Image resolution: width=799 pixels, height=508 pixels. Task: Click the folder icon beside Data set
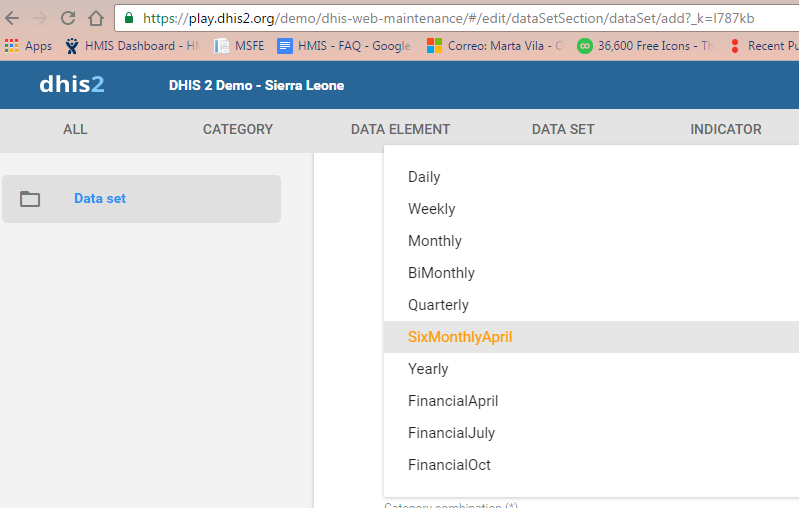pos(30,199)
